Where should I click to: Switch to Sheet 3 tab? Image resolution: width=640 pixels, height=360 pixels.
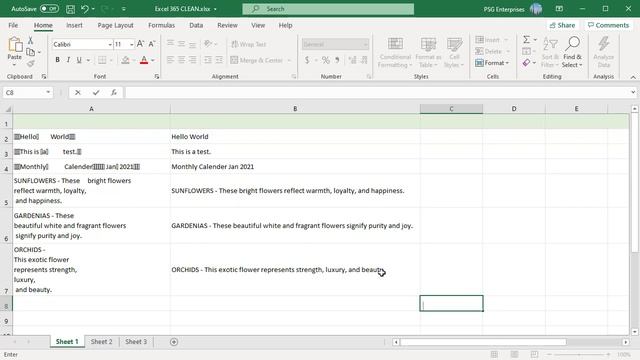click(136, 342)
